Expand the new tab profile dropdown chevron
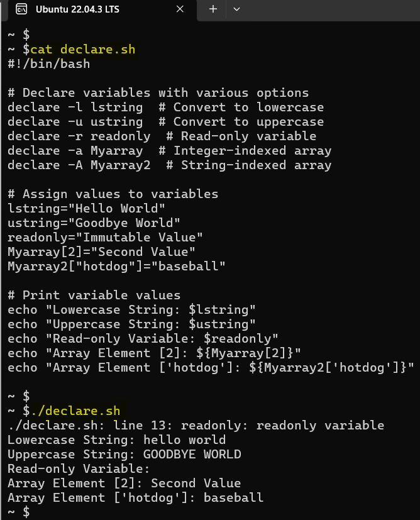 (x=236, y=9)
